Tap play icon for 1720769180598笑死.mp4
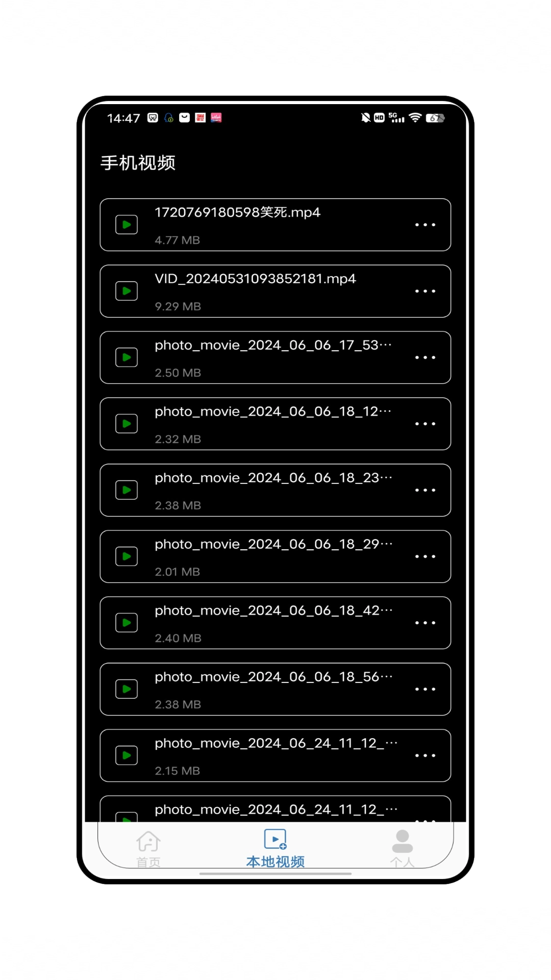The width and height of the screenshot is (551, 980). [x=127, y=225]
